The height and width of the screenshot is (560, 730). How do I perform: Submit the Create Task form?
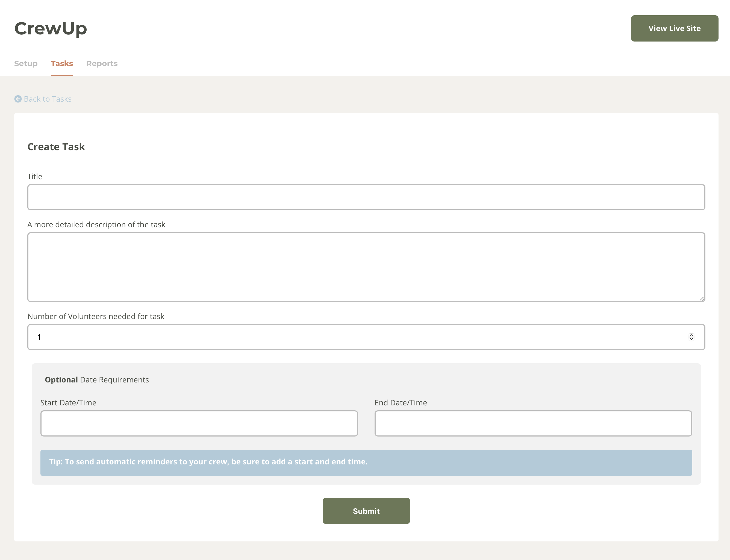366,511
